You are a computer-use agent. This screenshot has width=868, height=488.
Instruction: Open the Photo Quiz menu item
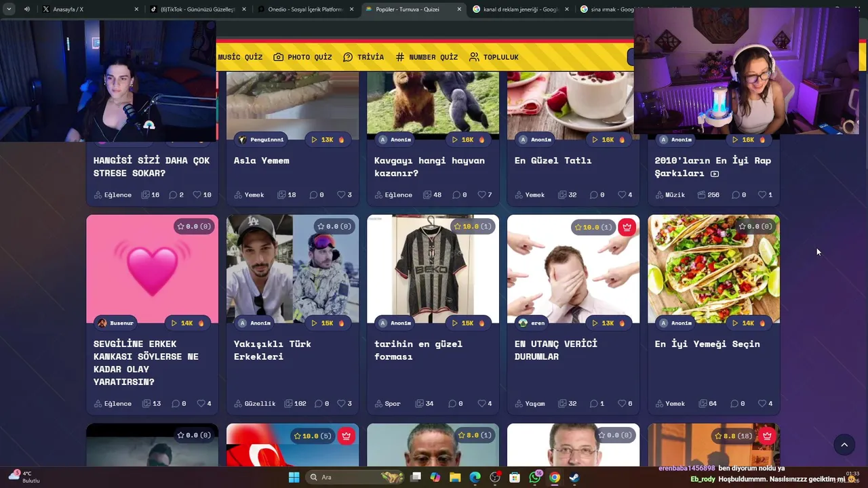302,57
